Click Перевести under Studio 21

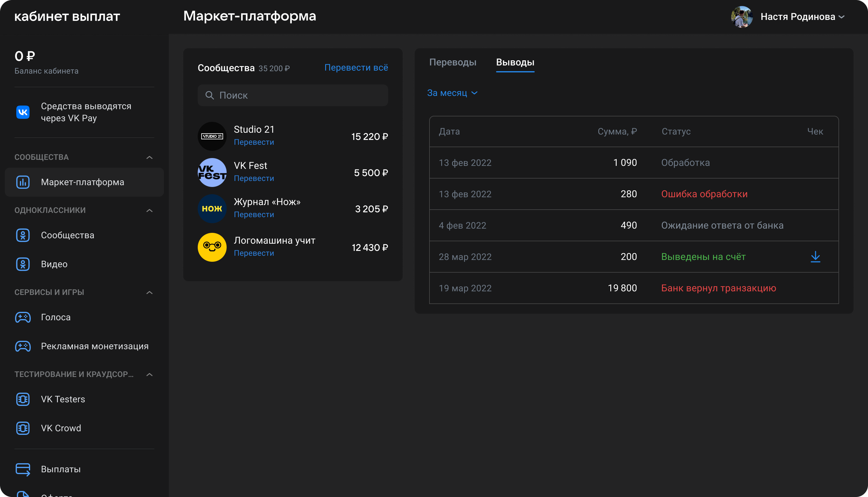[254, 142]
